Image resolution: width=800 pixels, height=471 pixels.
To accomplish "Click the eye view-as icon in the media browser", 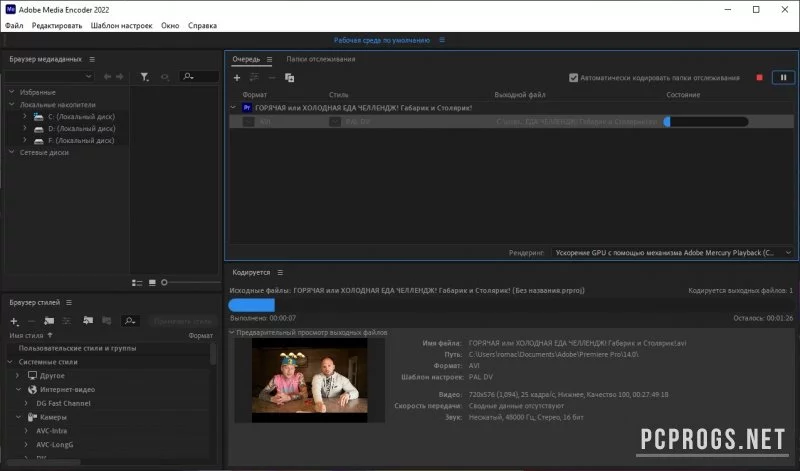I will [x=165, y=77].
